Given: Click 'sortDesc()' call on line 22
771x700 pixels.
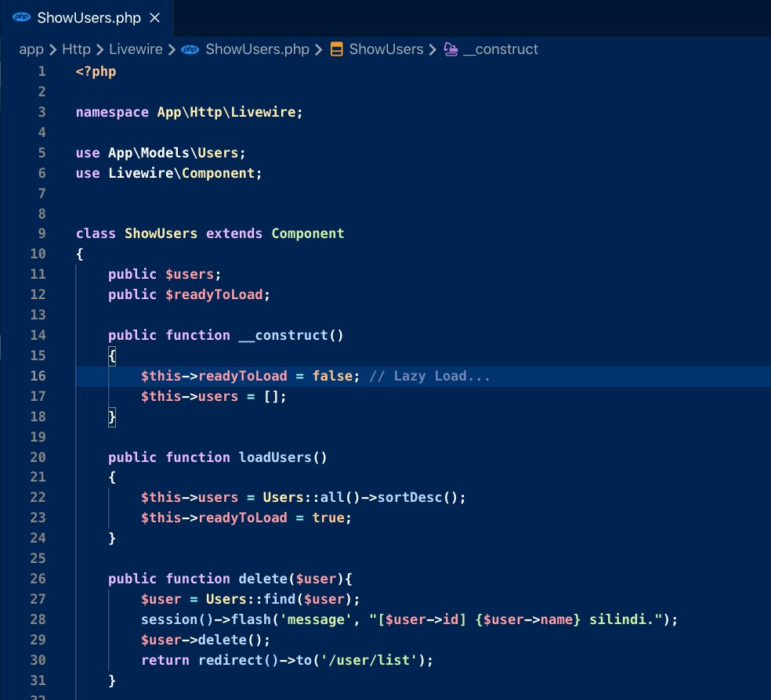Looking at the screenshot, I should click(x=418, y=498).
